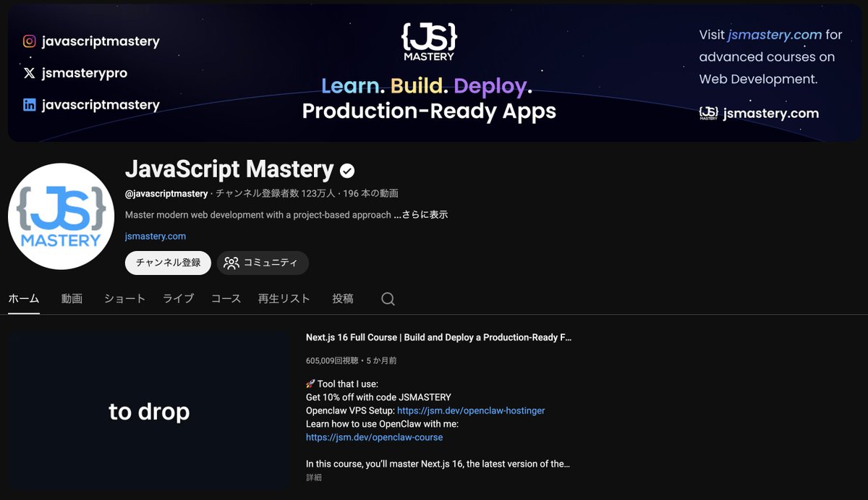Open the jsmastery.com link under description

[156, 236]
